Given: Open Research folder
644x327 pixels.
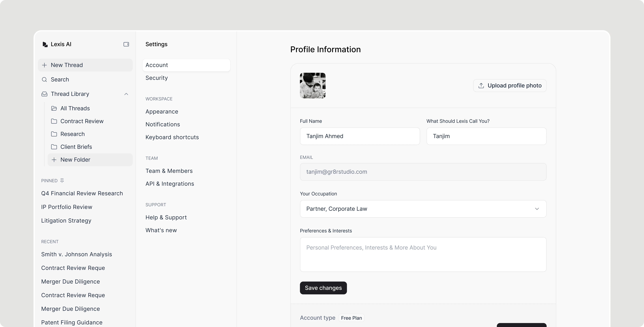Looking at the screenshot, I should pos(73,134).
